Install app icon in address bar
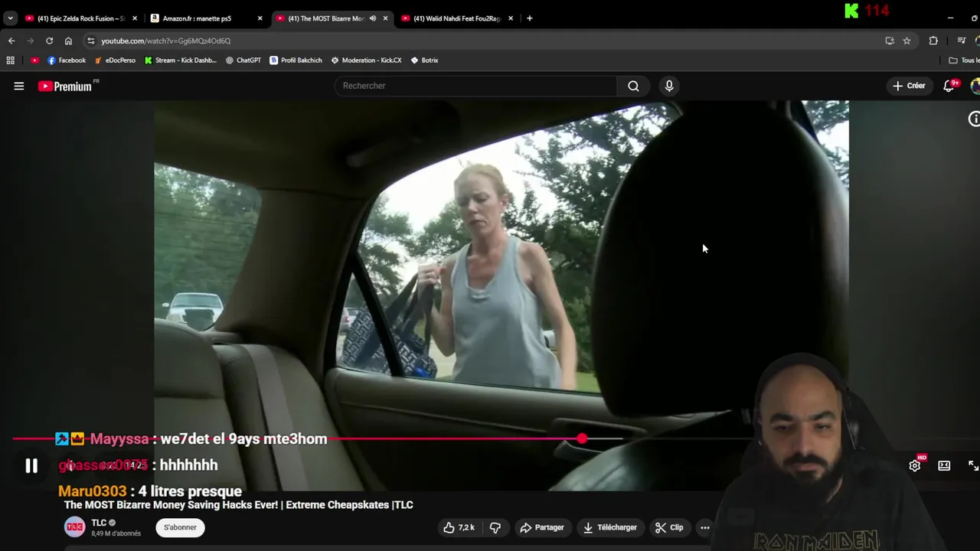The image size is (980, 551). coord(890,41)
